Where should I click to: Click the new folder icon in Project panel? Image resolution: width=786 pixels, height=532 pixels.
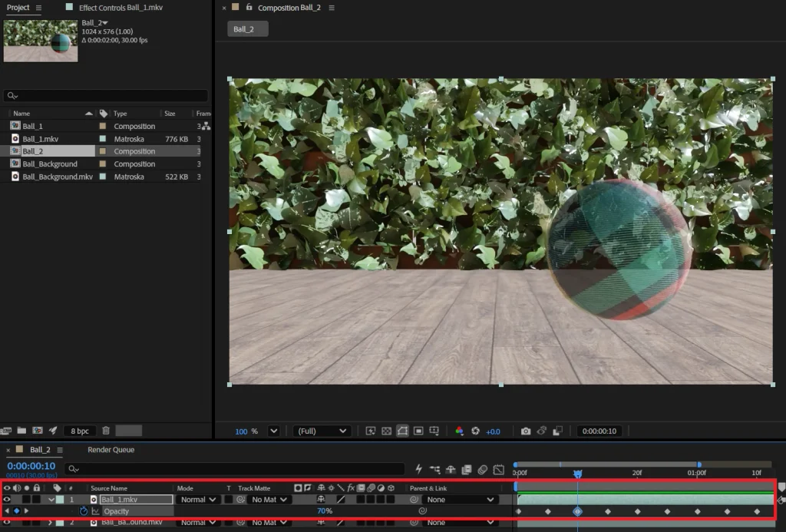(x=21, y=431)
